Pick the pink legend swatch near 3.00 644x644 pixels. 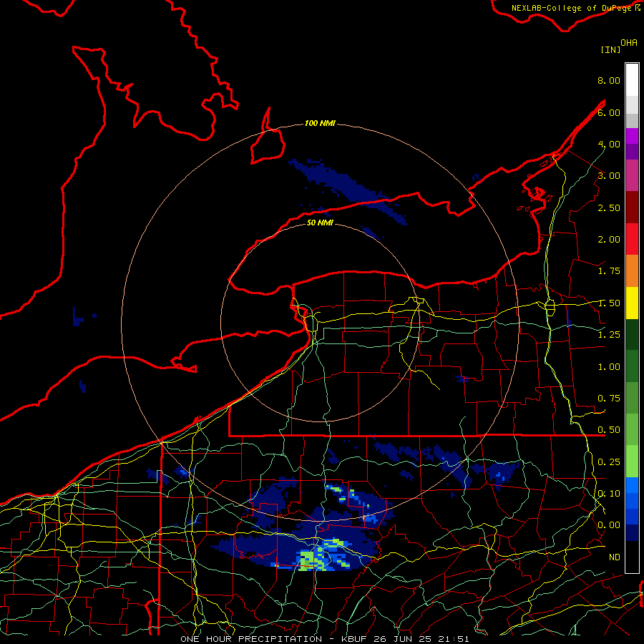(x=632, y=175)
